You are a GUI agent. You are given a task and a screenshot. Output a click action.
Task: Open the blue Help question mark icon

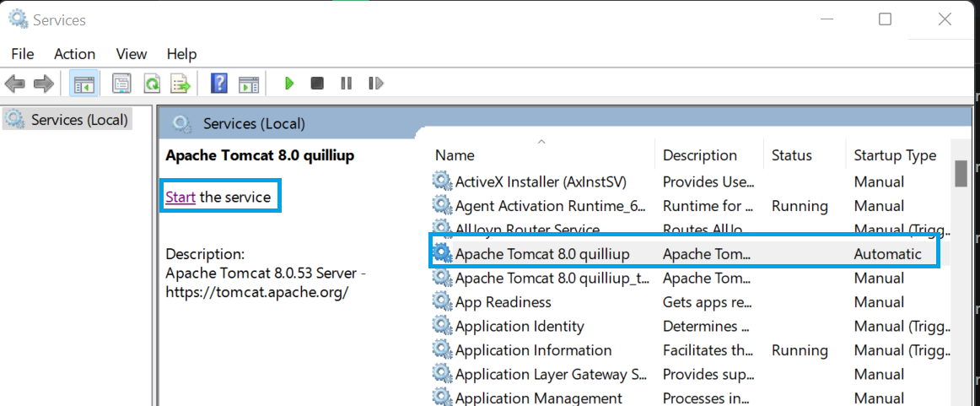218,84
